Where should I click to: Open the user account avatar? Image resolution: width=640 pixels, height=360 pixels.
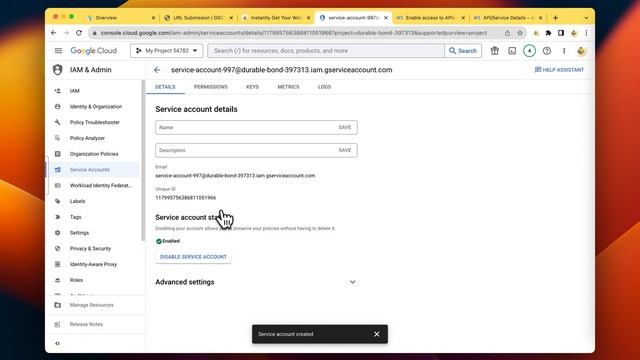(x=581, y=51)
